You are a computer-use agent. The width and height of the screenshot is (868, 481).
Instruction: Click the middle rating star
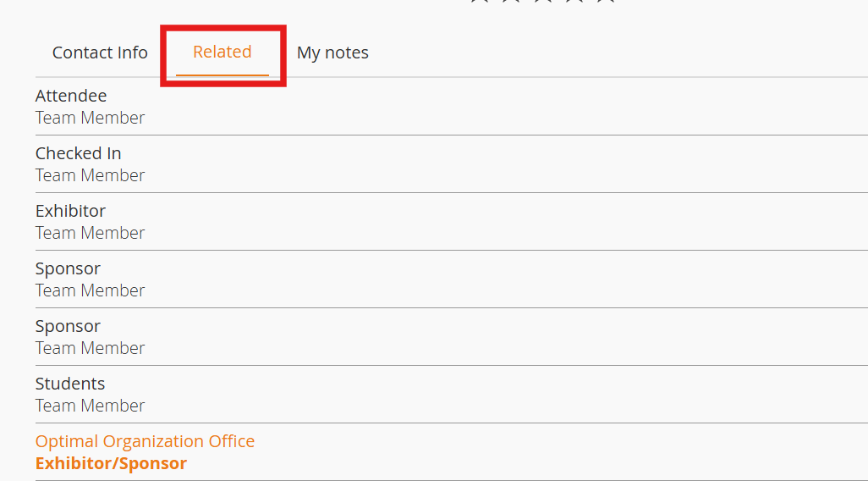coord(542,2)
